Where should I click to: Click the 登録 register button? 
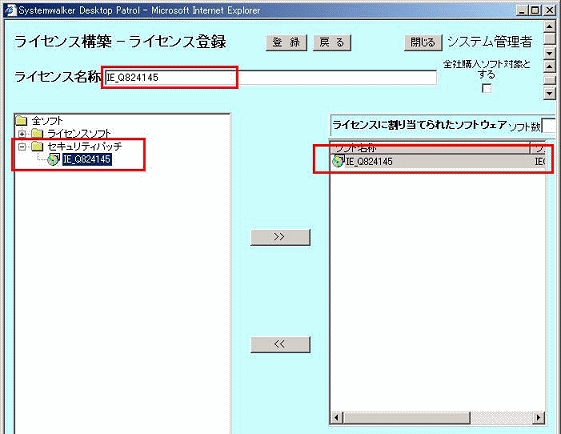click(286, 43)
